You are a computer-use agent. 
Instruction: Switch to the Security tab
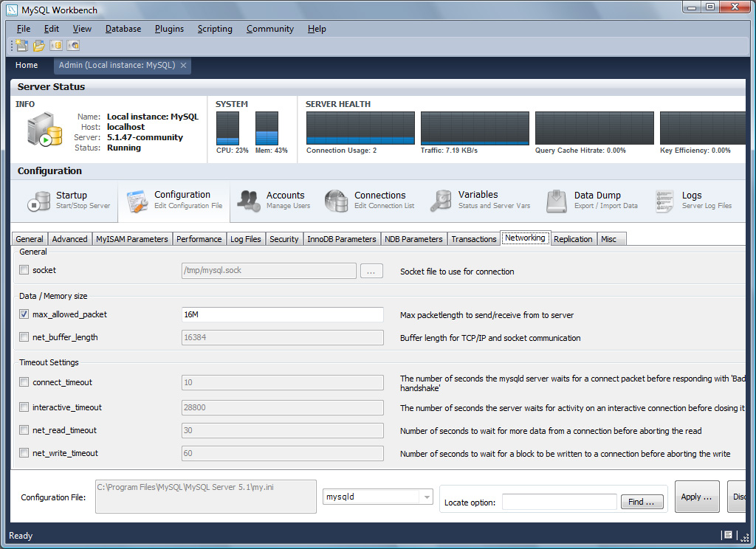[284, 239]
